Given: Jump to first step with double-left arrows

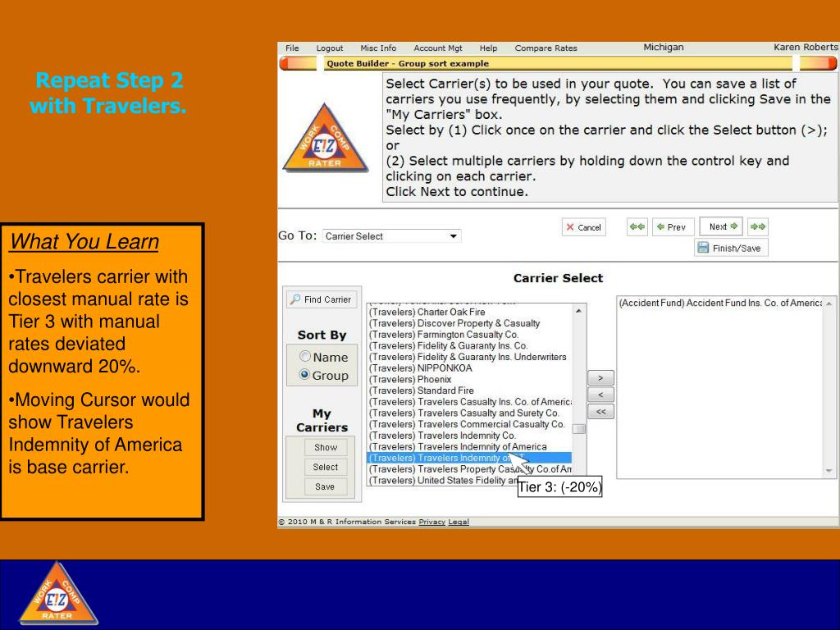Looking at the screenshot, I should [x=637, y=226].
